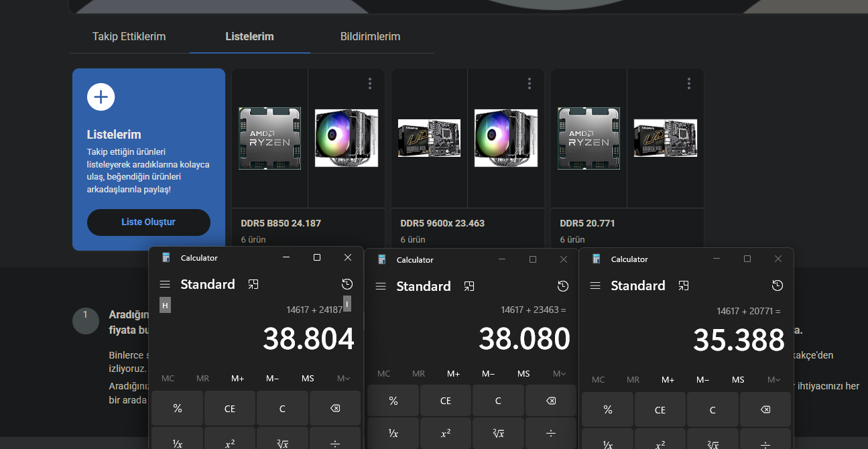The image size is (868, 449).
Task: Click square root key in 38.080 calculator
Action: tap(498, 434)
